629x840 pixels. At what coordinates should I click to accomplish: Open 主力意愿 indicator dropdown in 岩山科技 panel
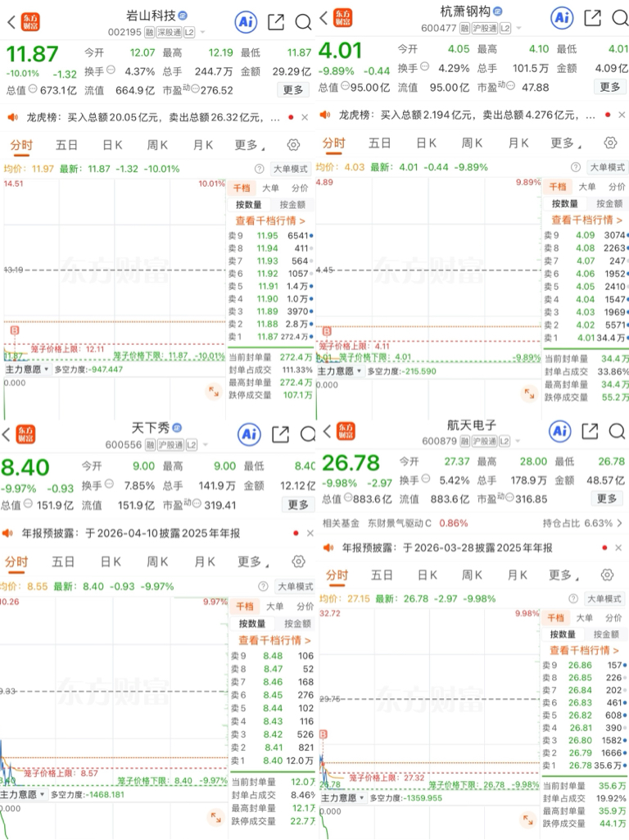tap(27, 370)
